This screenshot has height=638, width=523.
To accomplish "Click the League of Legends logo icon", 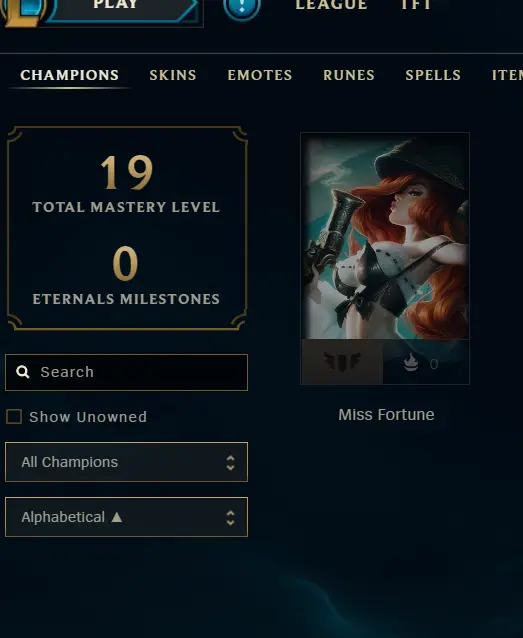I will pyautogui.click(x=21, y=10).
